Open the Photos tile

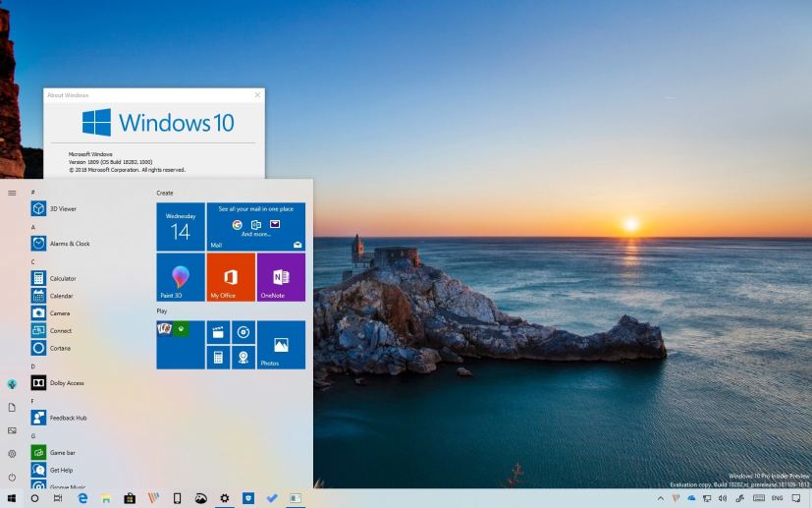[281, 345]
